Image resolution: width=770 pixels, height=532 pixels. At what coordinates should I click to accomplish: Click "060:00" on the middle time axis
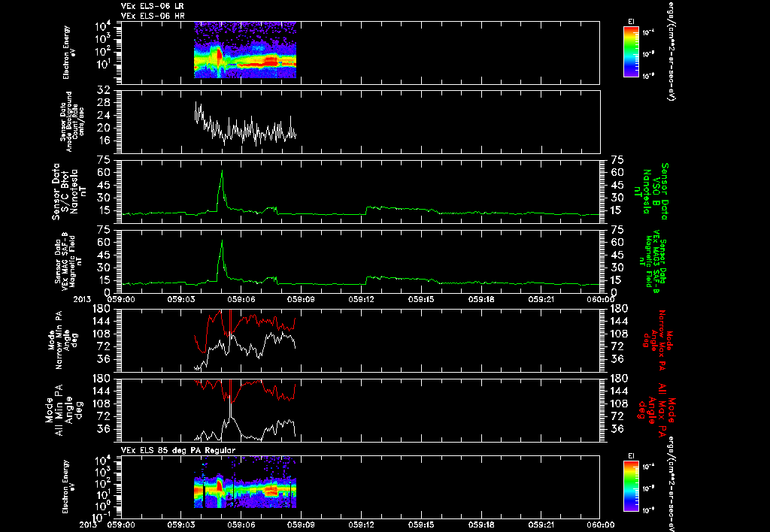600,299
